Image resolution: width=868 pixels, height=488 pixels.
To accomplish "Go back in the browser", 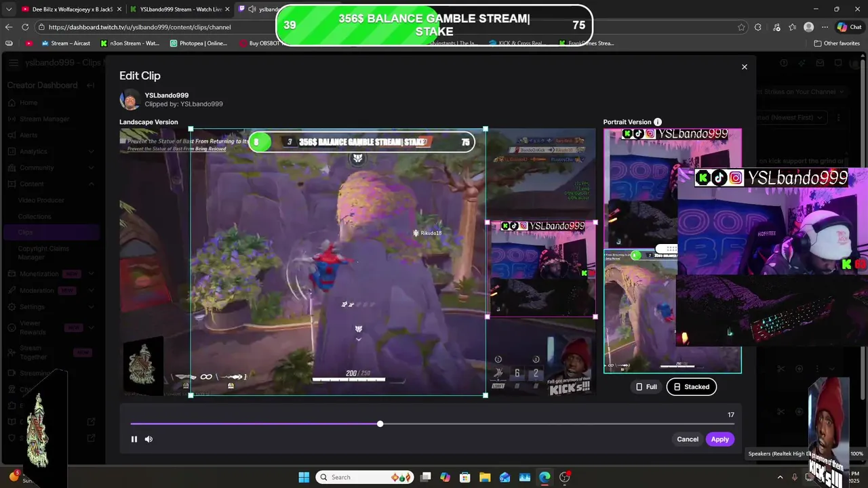I will [x=9, y=27].
